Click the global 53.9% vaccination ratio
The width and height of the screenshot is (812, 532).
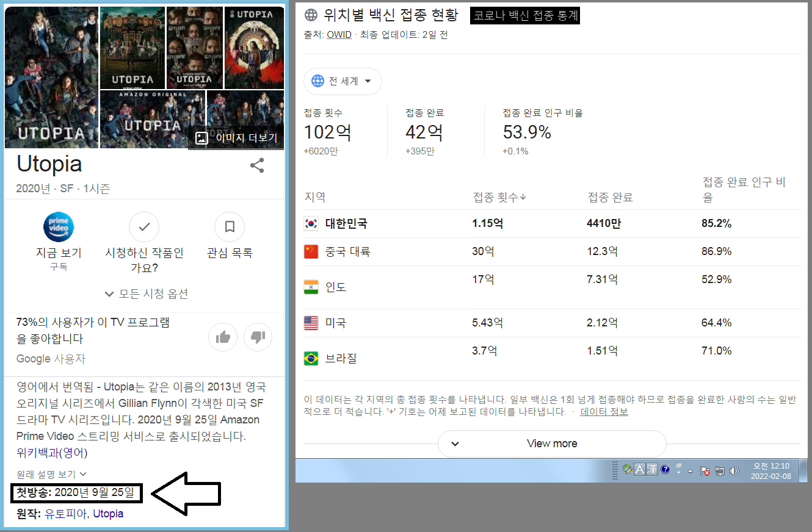527,132
